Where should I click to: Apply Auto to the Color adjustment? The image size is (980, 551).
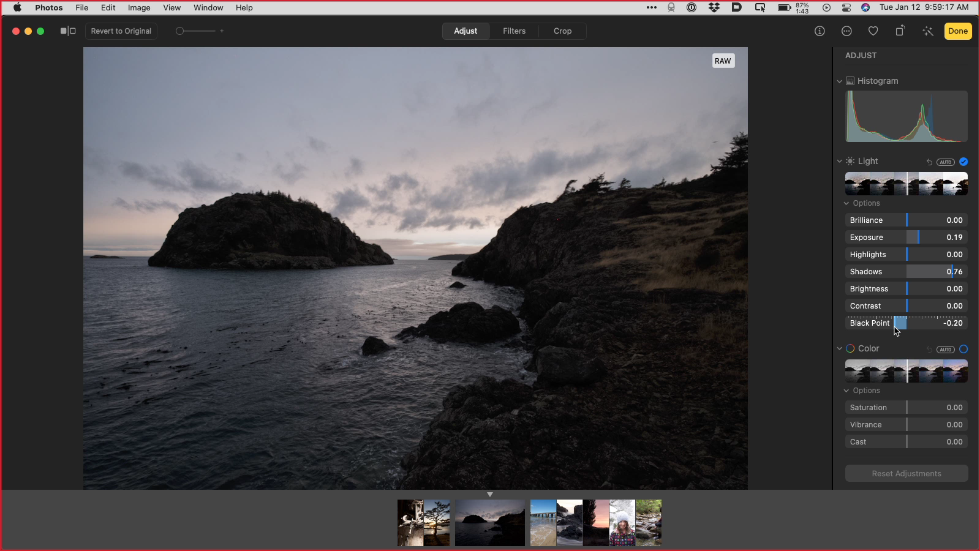pyautogui.click(x=946, y=350)
